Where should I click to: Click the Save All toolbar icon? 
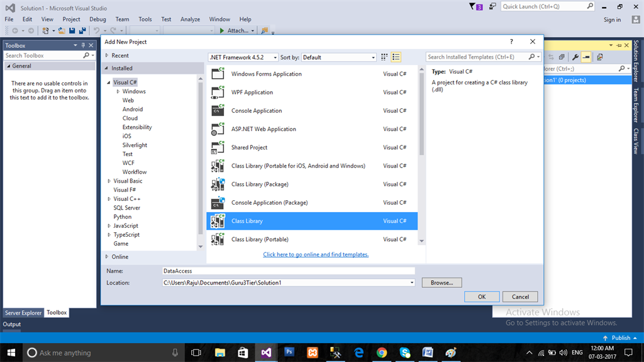click(x=82, y=30)
